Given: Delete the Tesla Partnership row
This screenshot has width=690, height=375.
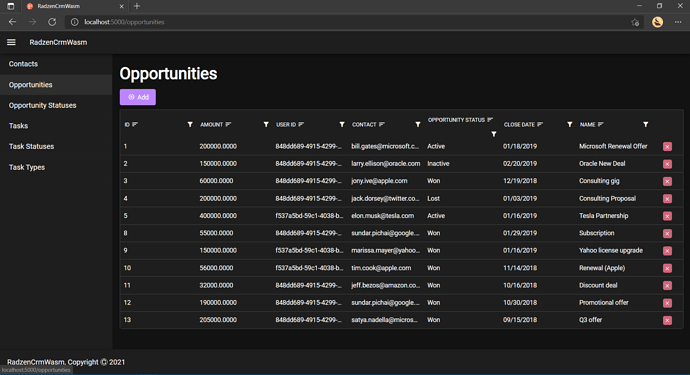Looking at the screenshot, I should (667, 216).
